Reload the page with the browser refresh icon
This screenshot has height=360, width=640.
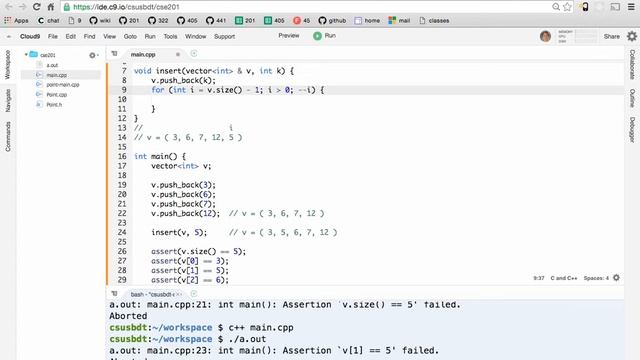[x=37, y=7]
